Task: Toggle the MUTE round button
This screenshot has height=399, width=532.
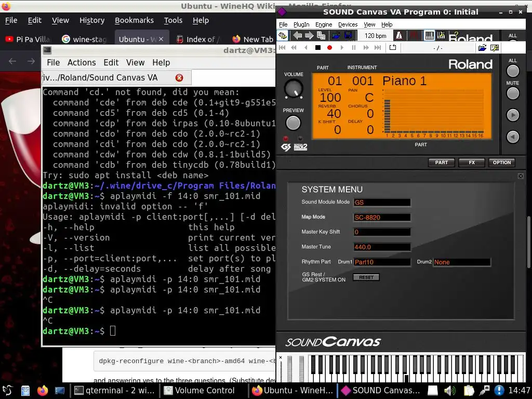Action: (x=513, y=94)
